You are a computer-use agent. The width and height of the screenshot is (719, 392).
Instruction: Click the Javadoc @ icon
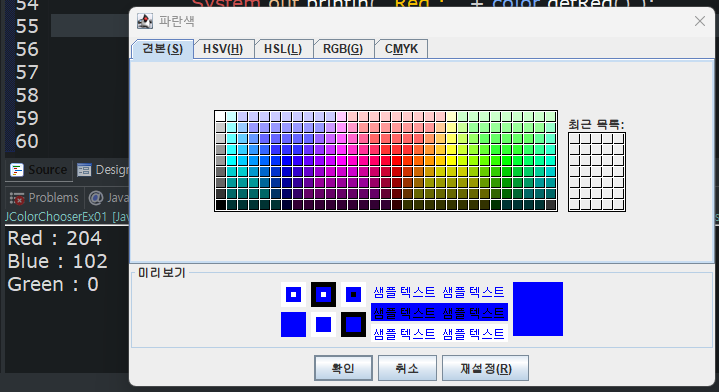[x=96, y=198]
